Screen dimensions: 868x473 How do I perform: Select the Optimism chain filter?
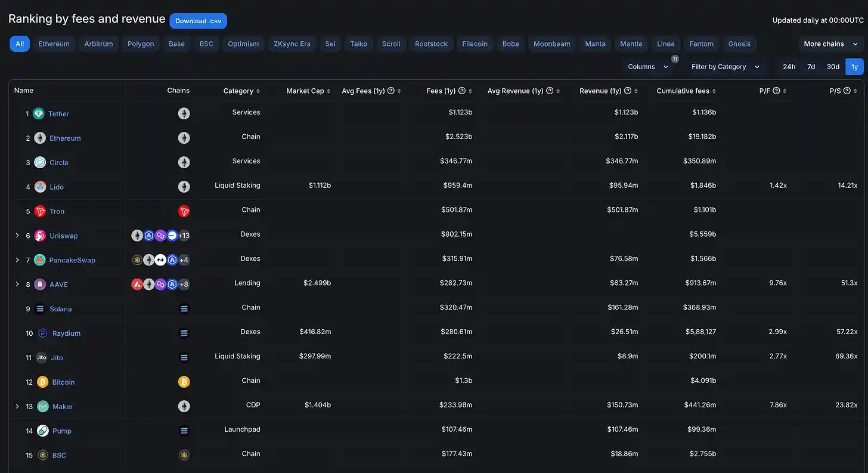pos(243,44)
